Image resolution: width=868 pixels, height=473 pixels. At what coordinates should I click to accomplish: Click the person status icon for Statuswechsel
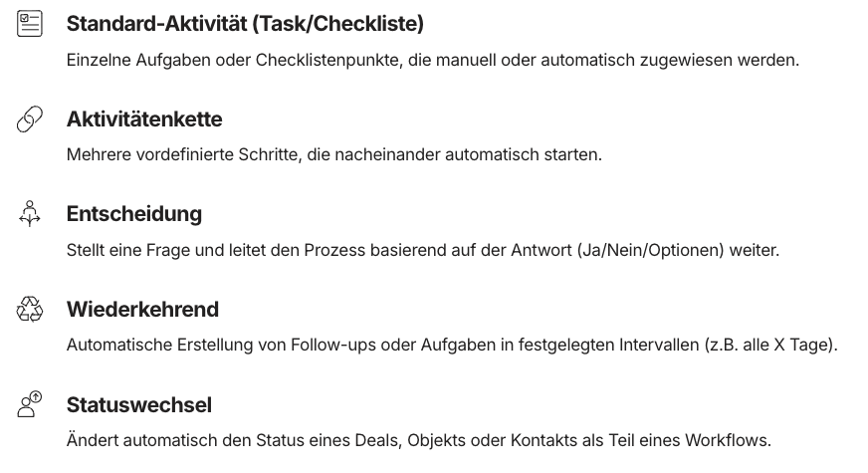coord(31,404)
